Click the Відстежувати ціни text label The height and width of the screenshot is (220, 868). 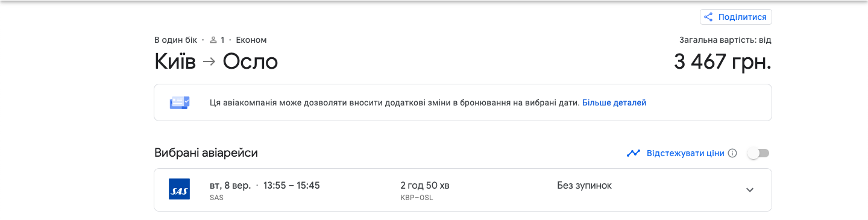pyautogui.click(x=685, y=153)
